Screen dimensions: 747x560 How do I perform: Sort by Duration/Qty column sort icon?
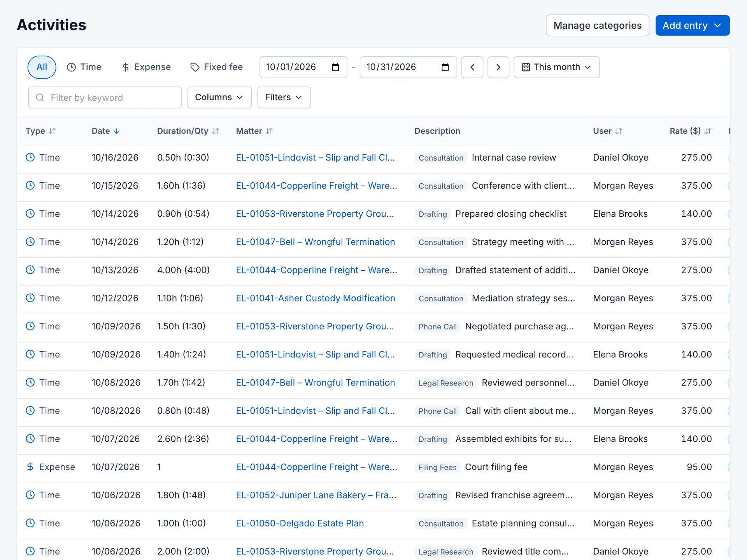[x=216, y=131]
